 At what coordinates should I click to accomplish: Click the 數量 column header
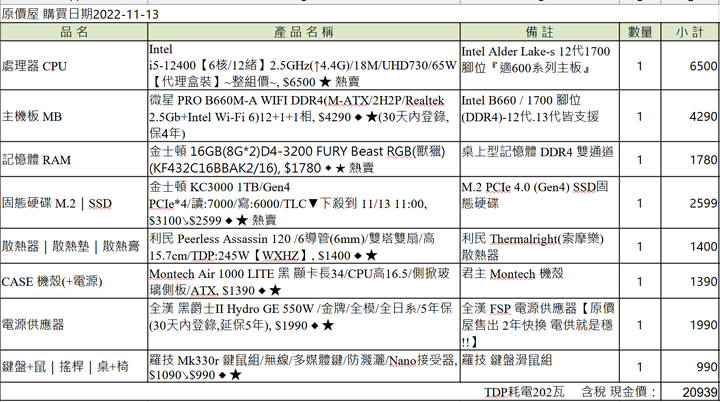640,32
